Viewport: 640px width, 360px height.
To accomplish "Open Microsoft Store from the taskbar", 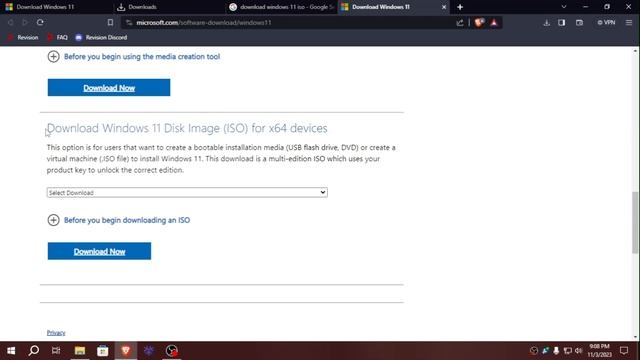I will [102, 351].
